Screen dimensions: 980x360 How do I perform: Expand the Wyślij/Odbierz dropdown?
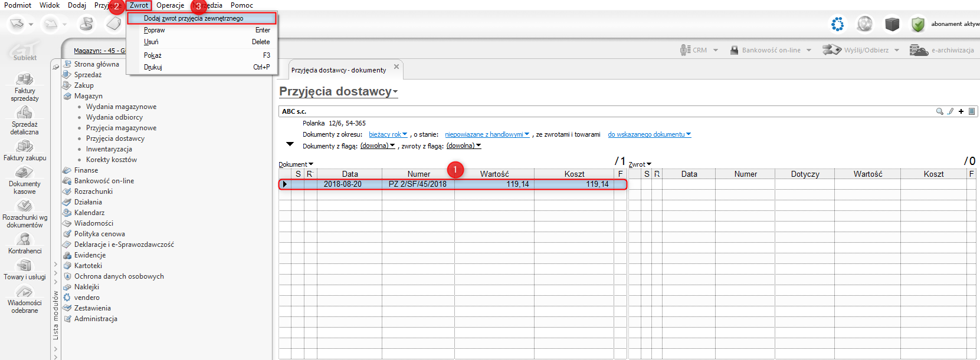(897, 51)
